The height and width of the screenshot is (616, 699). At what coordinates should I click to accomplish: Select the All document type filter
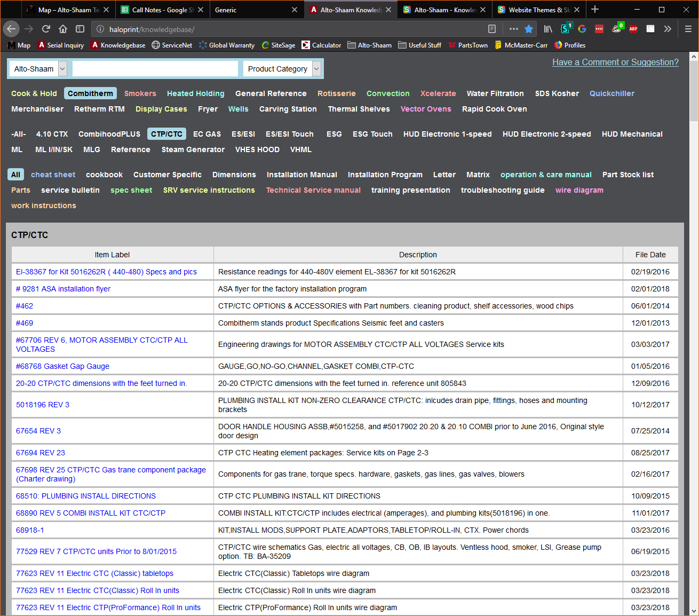(x=15, y=175)
